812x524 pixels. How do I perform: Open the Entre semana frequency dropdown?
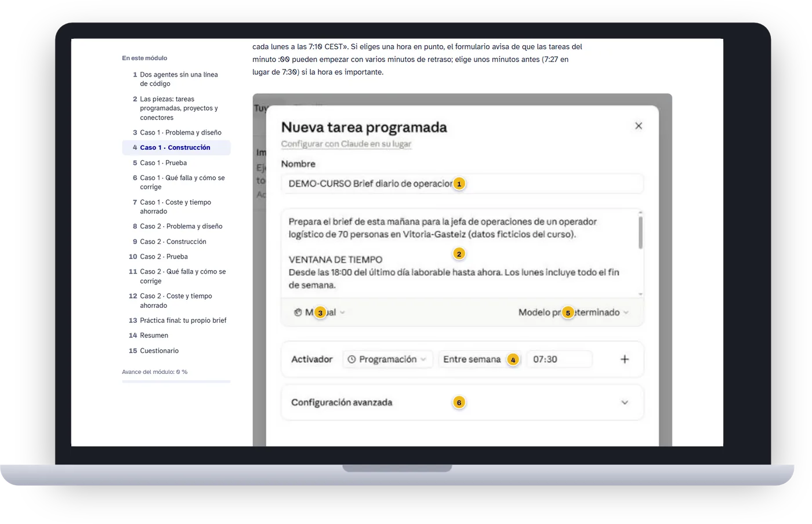coord(480,359)
